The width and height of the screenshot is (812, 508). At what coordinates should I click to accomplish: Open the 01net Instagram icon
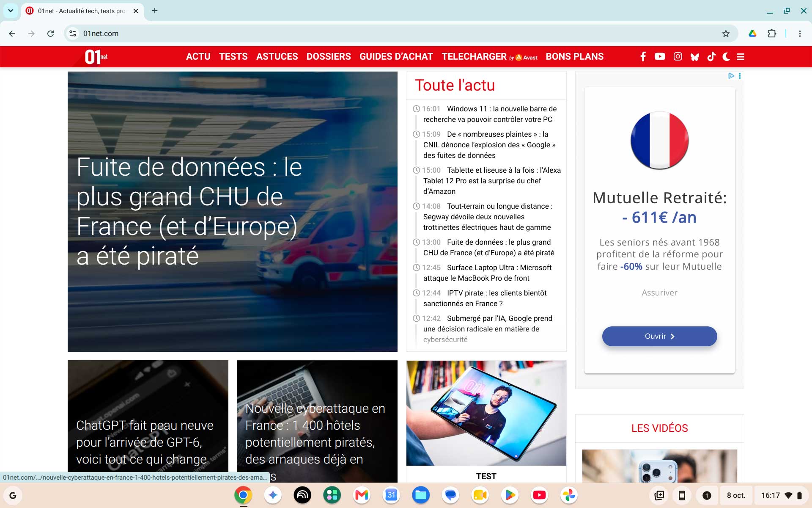678,57
